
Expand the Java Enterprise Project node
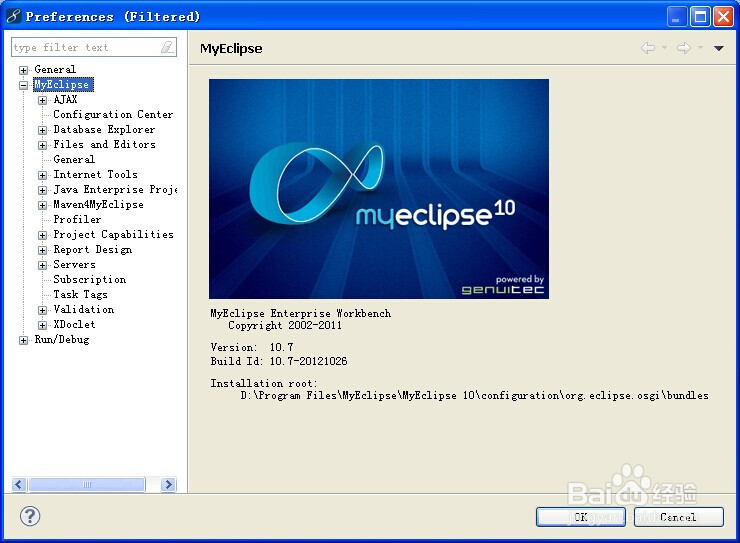(42, 190)
